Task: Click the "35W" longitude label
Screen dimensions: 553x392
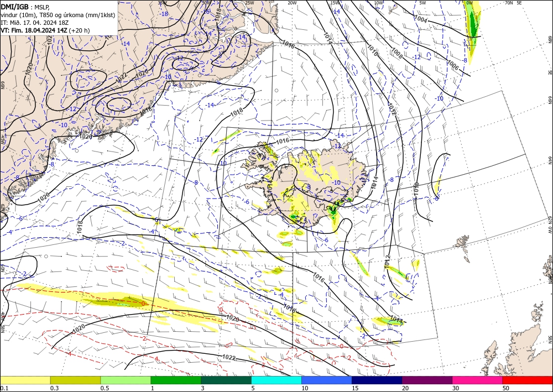Action: click(162, 3)
